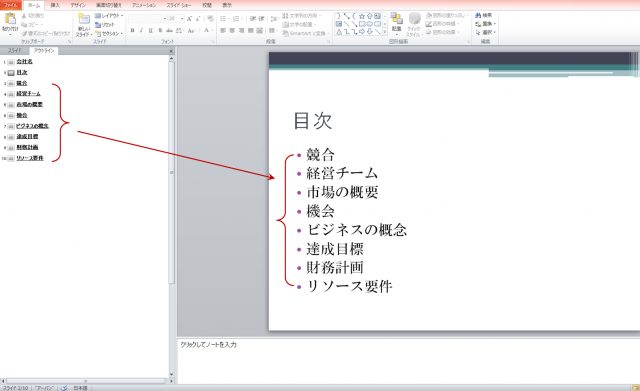Expand the shapes gallery more button
640x391 pixels.
[x=384, y=31]
